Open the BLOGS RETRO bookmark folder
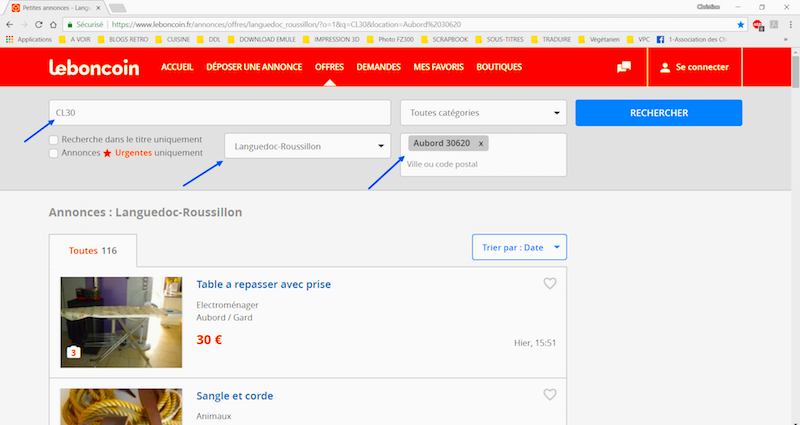800x425 pixels. (123, 39)
